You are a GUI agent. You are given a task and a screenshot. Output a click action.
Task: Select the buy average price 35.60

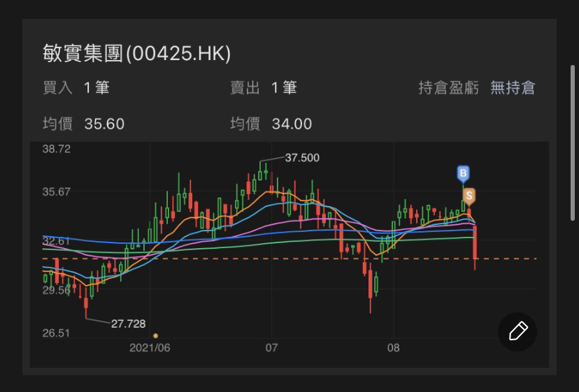click(104, 124)
